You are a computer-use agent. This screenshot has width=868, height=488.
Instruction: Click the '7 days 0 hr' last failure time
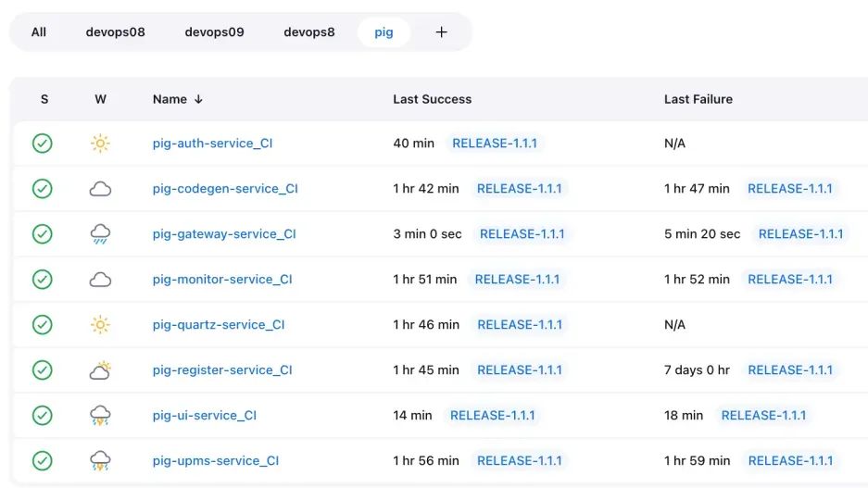[x=697, y=370]
